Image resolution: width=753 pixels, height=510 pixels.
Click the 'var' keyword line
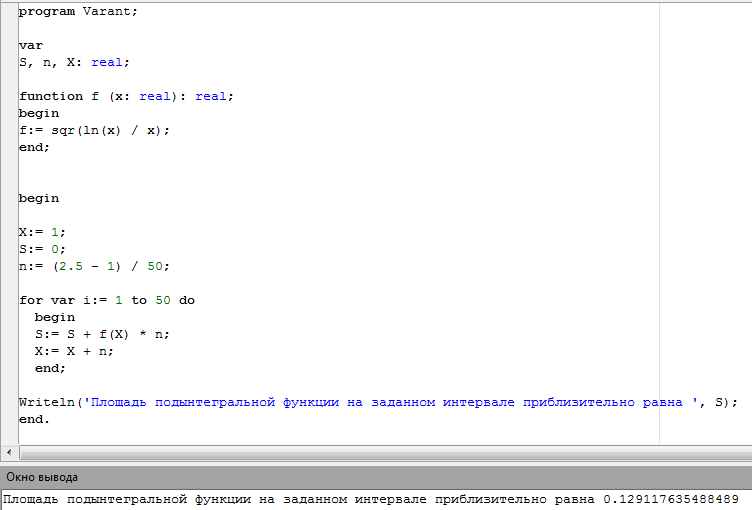click(x=31, y=46)
